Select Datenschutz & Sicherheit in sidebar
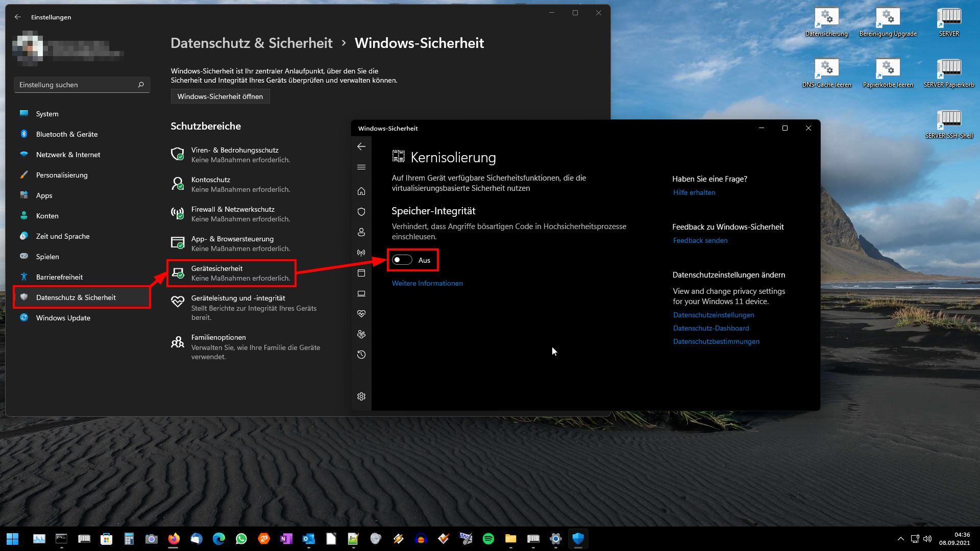 82,297
